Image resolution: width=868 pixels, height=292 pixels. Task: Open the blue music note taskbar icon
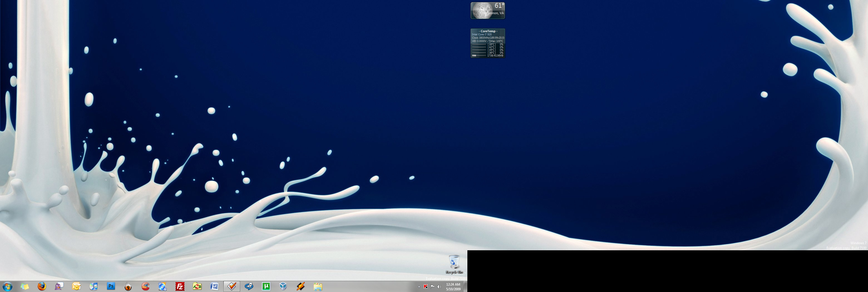pos(249,287)
